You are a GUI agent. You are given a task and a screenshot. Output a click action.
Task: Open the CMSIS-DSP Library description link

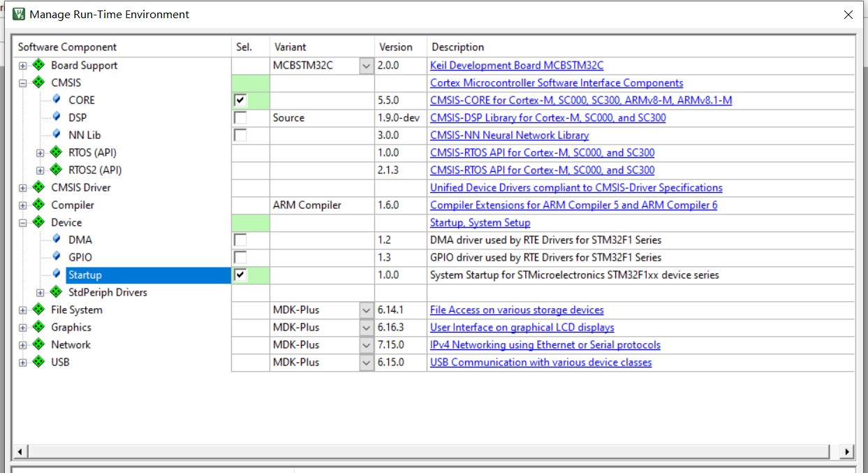pos(547,118)
